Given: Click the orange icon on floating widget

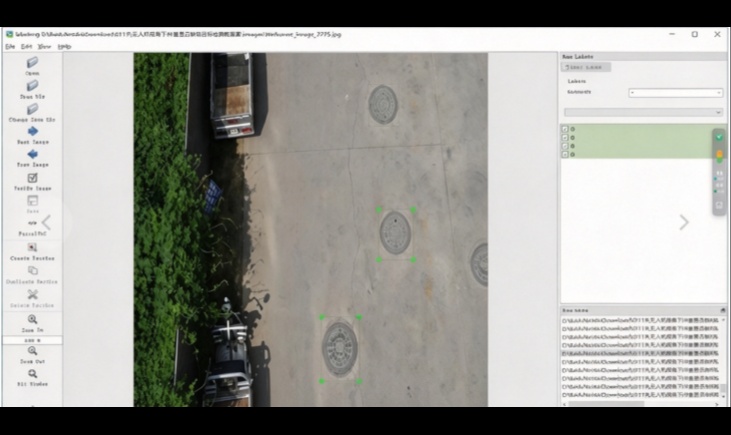Looking at the screenshot, I should point(719,154).
